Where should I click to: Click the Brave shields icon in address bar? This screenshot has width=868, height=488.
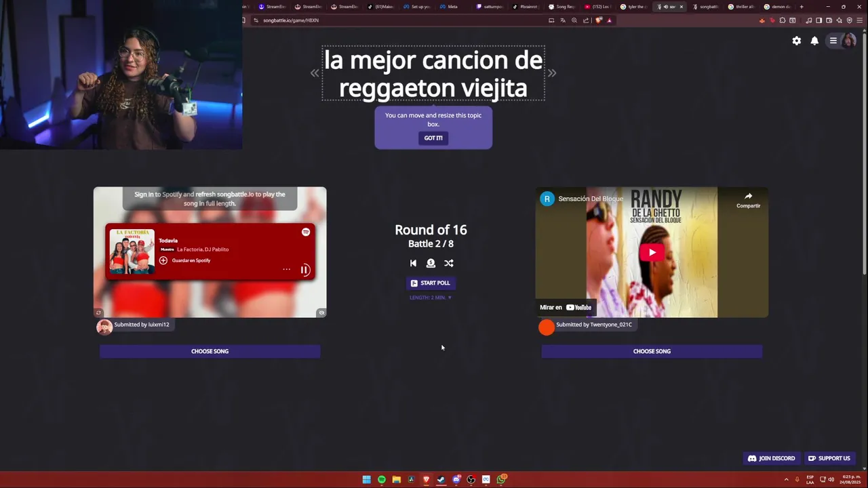(x=599, y=20)
